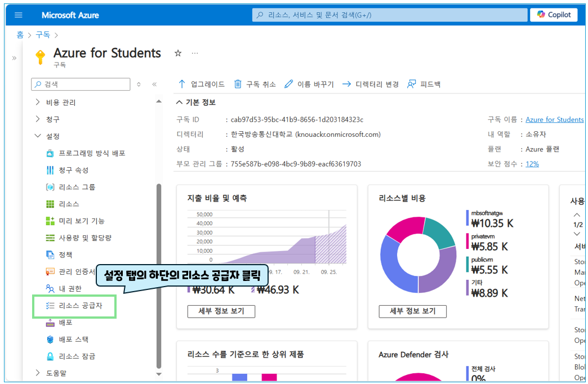The width and height of the screenshot is (588, 384).
Task: Click the privatevm magenta legend swatch
Action: 467,241
